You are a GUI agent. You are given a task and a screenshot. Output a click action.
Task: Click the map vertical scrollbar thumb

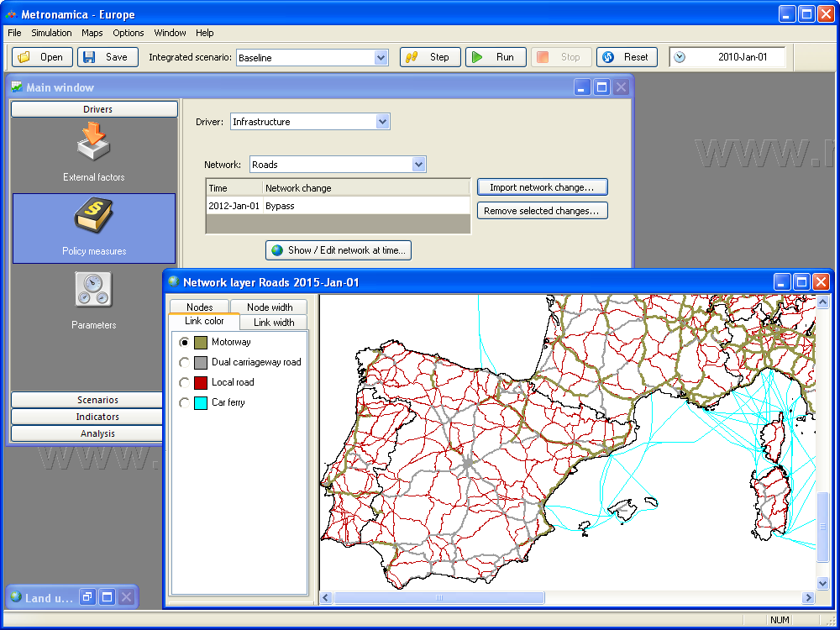point(823,527)
